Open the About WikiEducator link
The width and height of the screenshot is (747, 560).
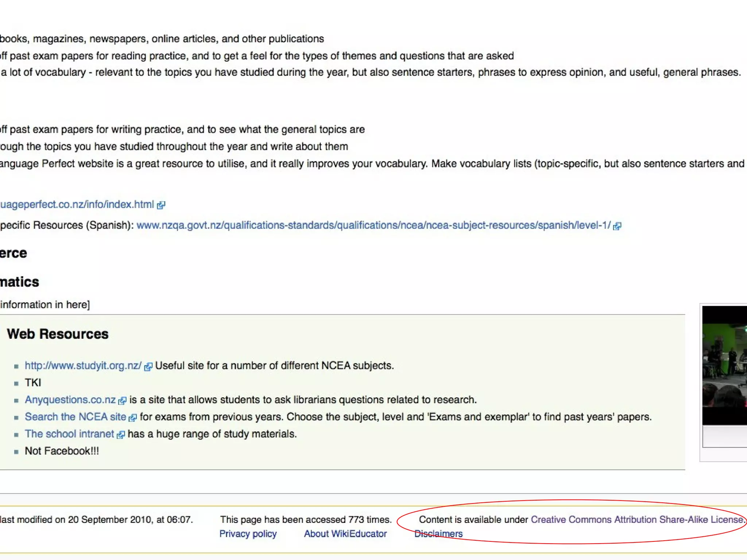345,534
